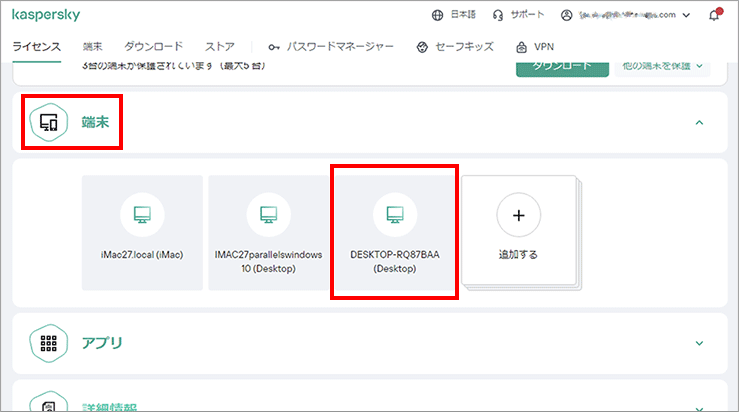739x412 pixels.
Task: Click the plus icon to add device
Action: point(518,215)
